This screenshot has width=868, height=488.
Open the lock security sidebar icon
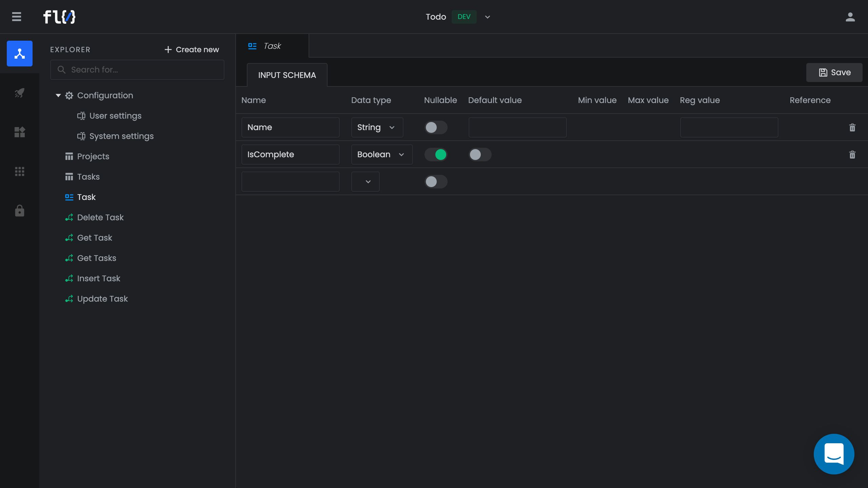(x=20, y=211)
